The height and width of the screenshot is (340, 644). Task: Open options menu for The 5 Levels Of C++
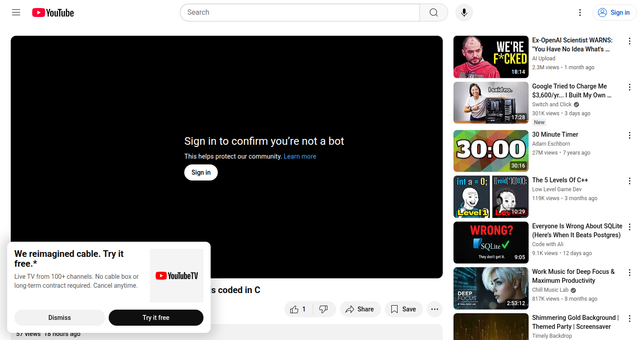[630, 181]
